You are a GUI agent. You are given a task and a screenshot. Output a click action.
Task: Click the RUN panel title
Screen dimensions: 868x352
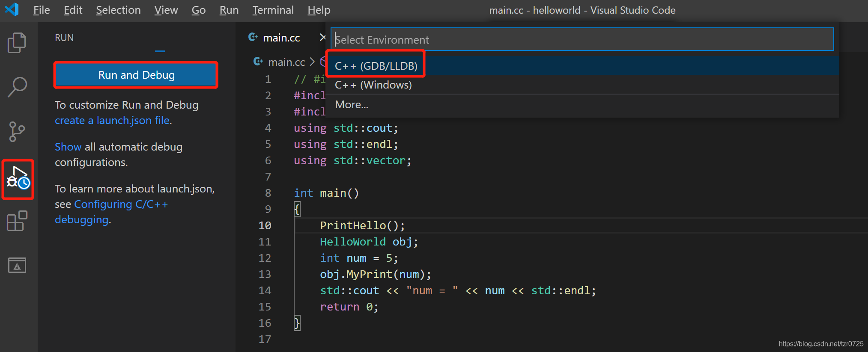tap(64, 38)
